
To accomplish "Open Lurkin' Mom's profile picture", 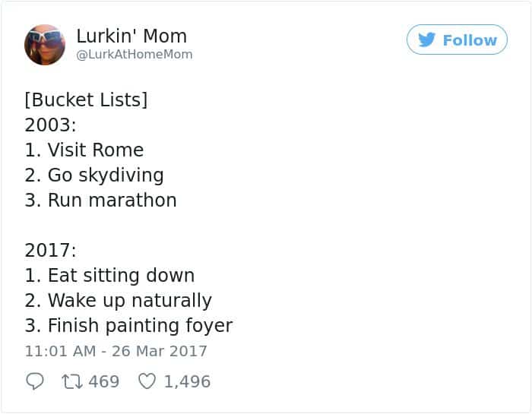I will click(45, 44).
